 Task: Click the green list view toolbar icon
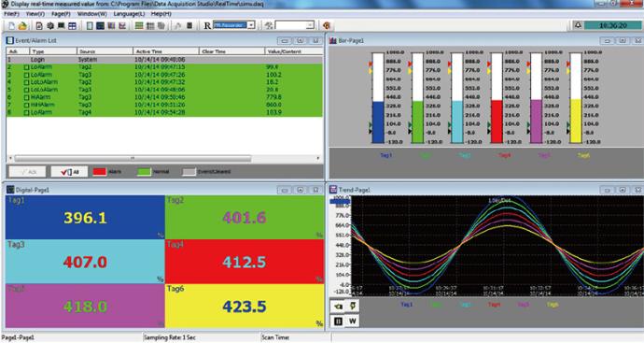point(139,25)
